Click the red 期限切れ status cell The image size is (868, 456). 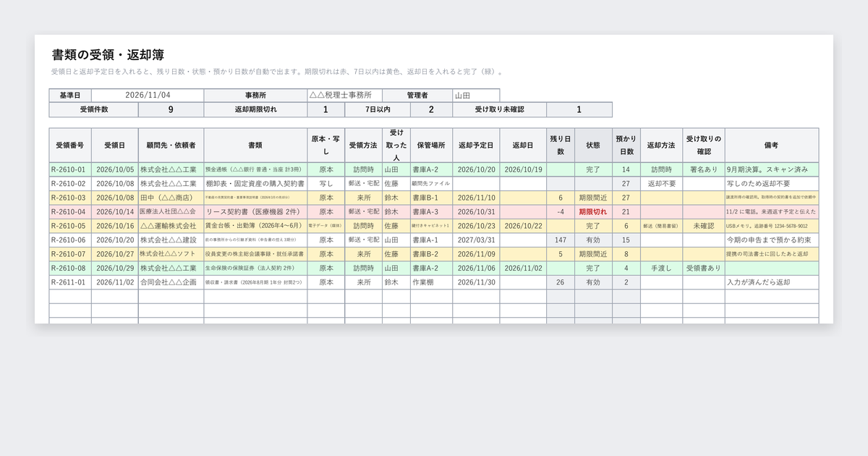[593, 212]
